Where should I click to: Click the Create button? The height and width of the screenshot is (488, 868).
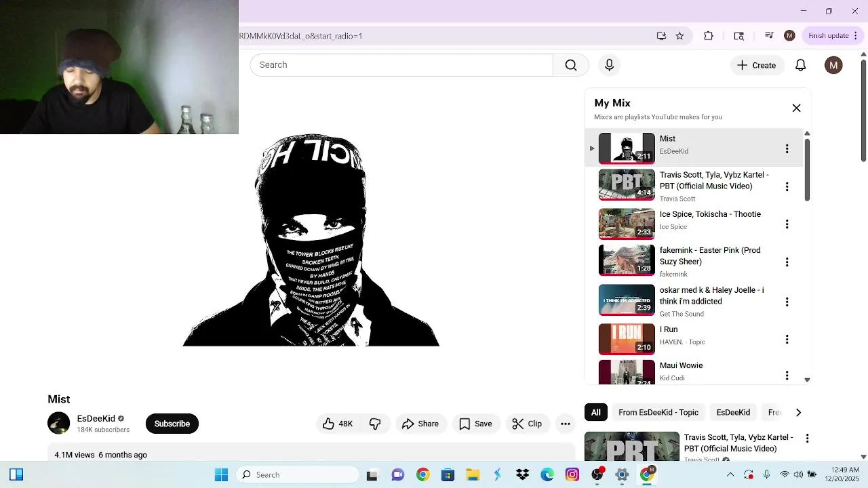[756, 65]
